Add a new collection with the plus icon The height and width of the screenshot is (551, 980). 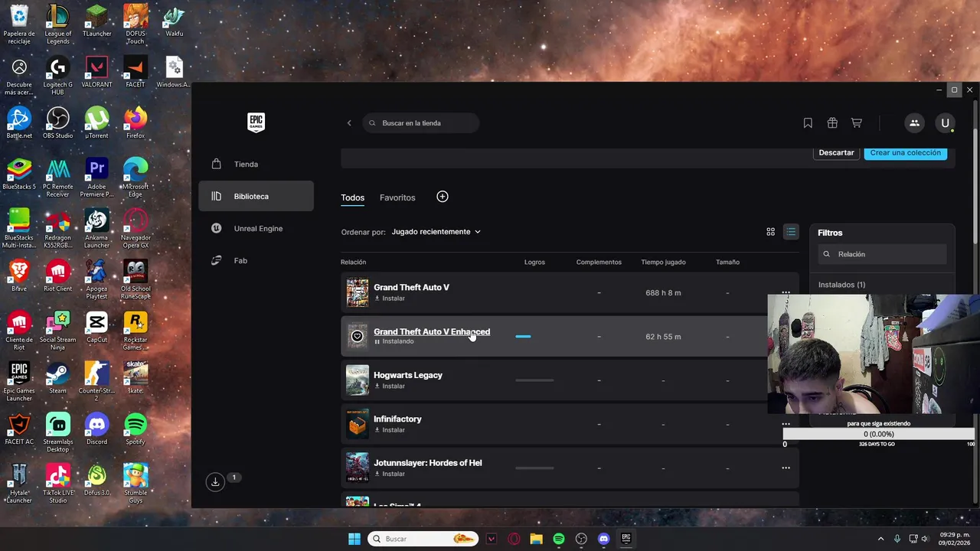tap(443, 197)
